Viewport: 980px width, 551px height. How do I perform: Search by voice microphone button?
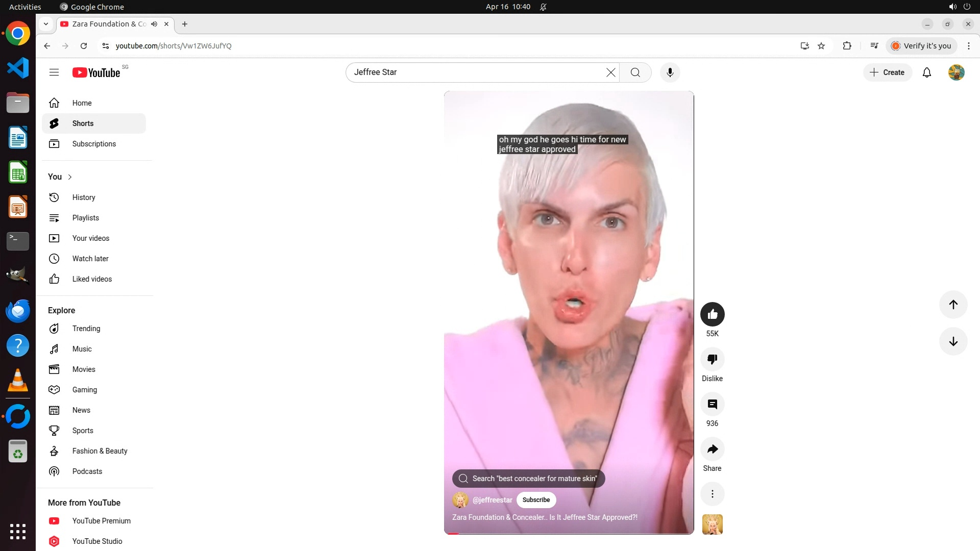[670, 72]
